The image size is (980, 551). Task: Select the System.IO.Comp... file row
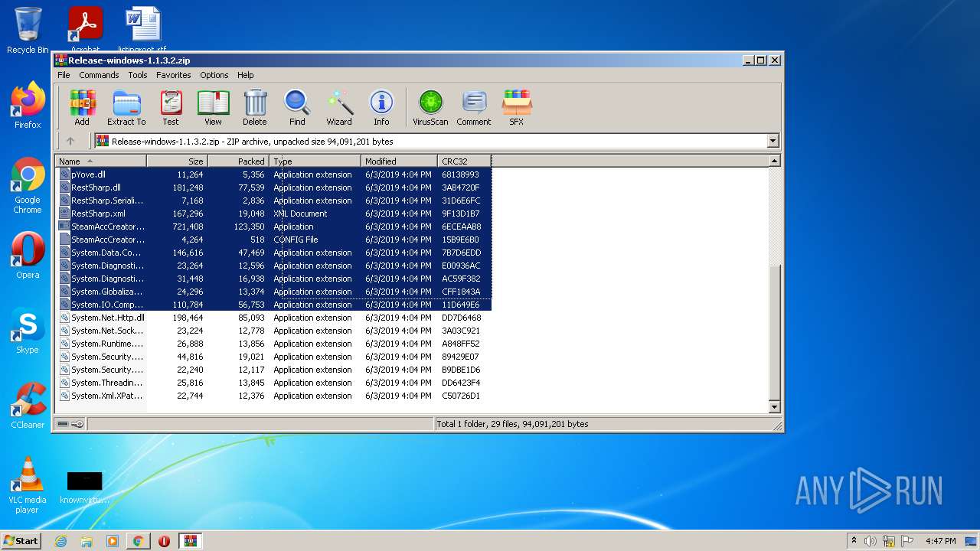[273, 305]
